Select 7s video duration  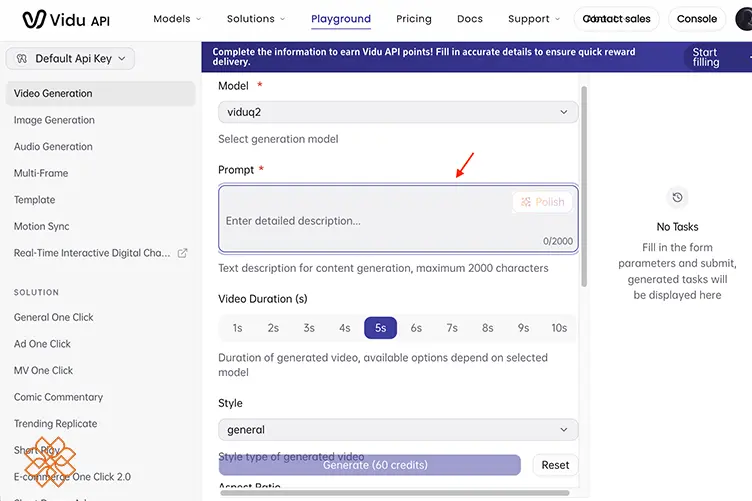coord(452,328)
